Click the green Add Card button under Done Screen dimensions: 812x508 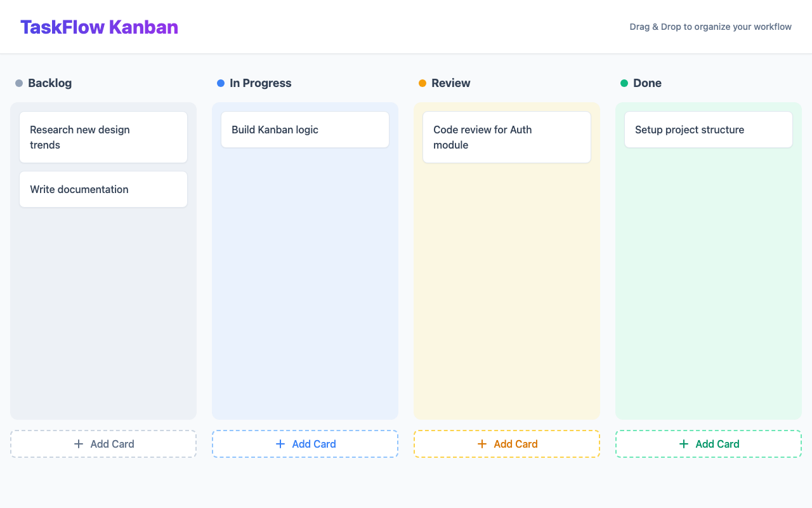[x=709, y=444]
